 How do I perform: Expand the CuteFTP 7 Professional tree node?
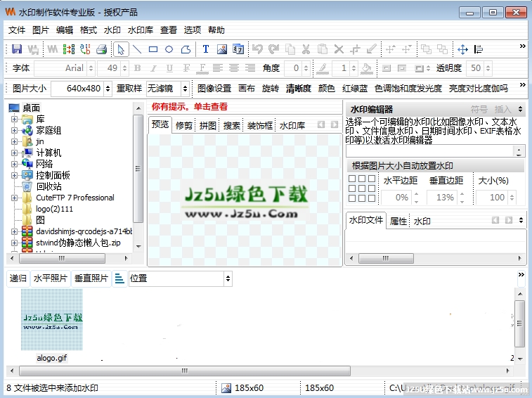(14, 198)
